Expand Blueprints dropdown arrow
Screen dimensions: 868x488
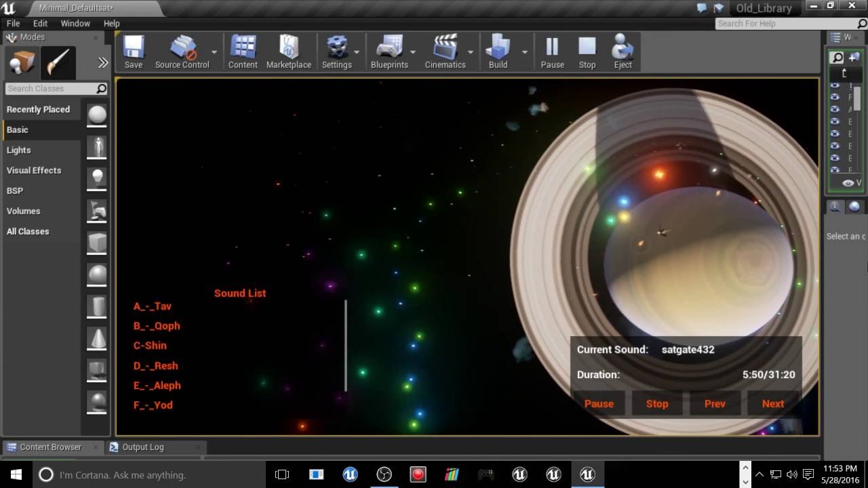pyautogui.click(x=412, y=52)
